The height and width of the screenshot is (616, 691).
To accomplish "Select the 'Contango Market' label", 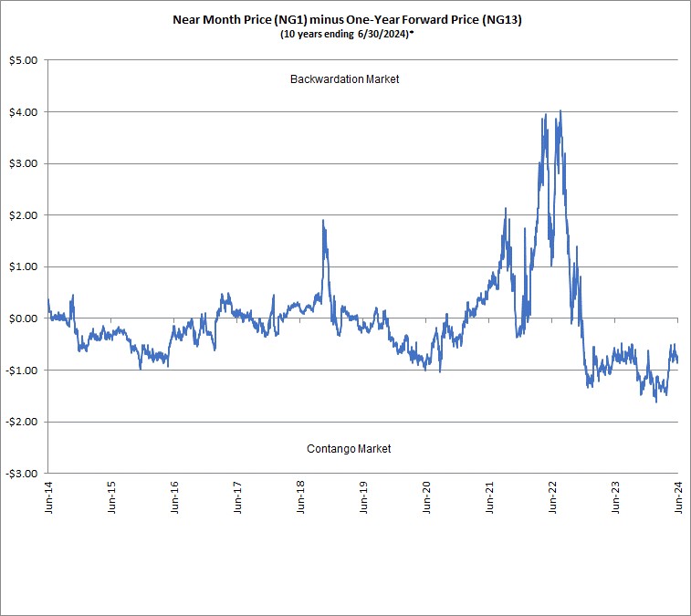I will point(349,449).
